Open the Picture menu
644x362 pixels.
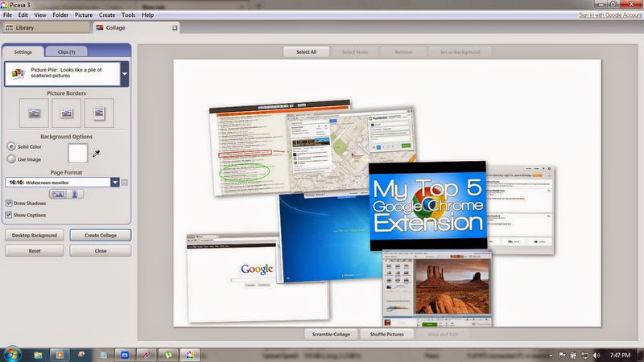tap(84, 15)
